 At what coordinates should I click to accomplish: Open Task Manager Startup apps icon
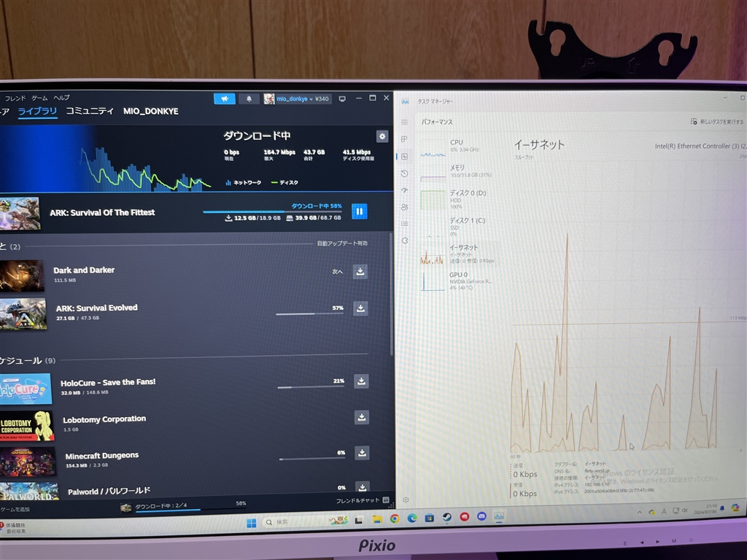(404, 190)
